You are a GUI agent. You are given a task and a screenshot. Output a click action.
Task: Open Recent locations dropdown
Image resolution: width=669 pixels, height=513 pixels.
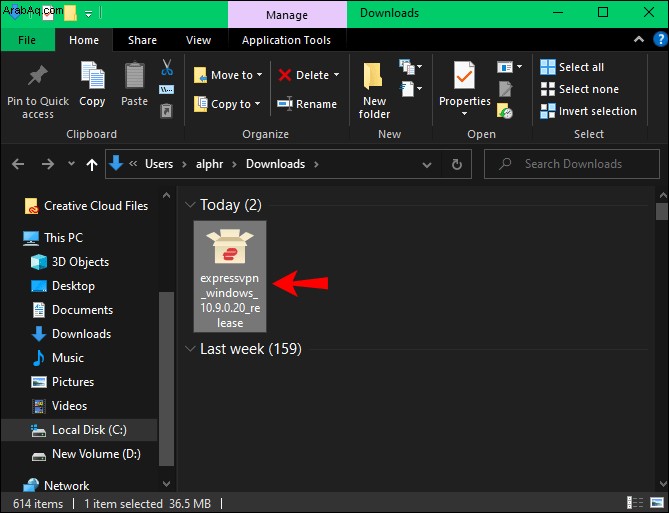tap(72, 164)
